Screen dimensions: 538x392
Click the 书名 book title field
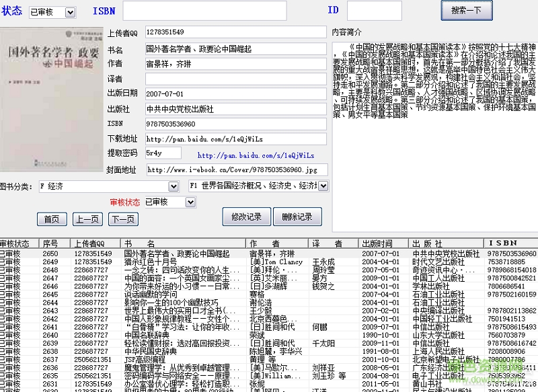point(235,48)
